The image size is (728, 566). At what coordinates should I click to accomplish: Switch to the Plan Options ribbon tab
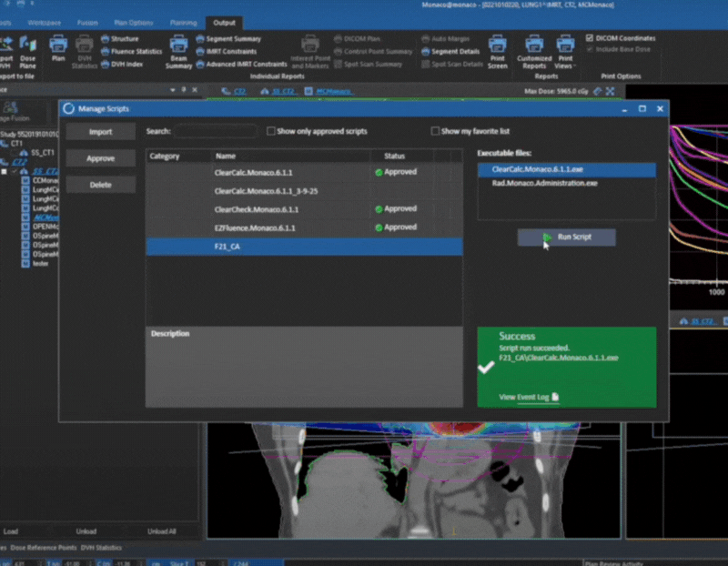[x=133, y=23]
